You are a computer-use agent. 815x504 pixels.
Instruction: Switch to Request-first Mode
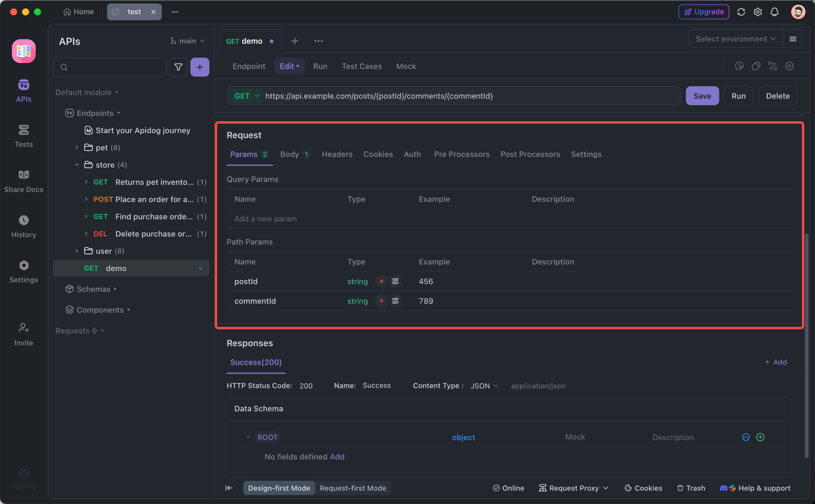[x=353, y=488]
